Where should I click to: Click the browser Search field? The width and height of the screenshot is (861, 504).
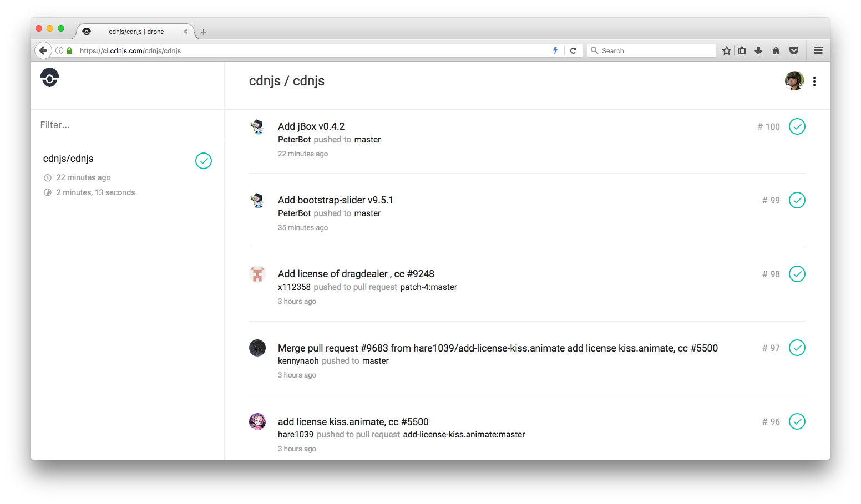pyautogui.click(x=652, y=50)
